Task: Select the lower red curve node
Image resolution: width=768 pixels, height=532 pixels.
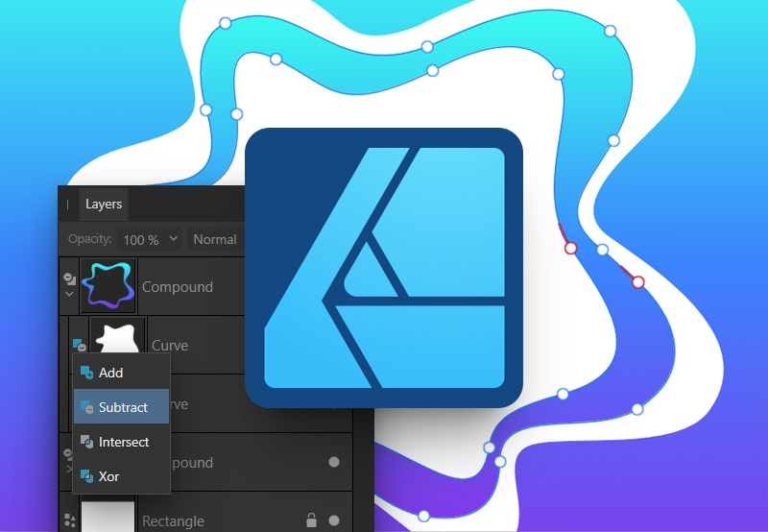Action: tap(637, 282)
